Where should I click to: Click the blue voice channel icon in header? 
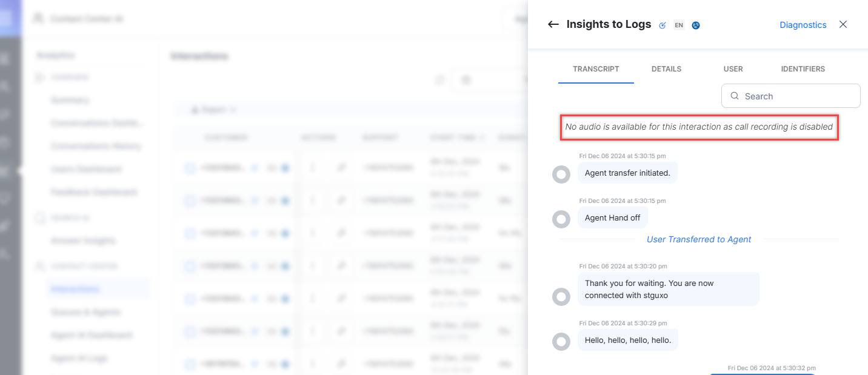click(696, 25)
